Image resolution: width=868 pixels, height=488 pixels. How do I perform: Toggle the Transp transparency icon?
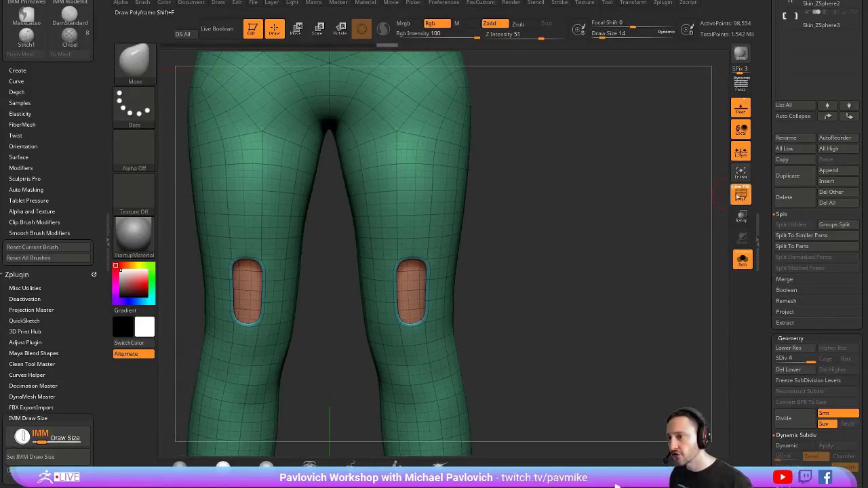[741, 216]
